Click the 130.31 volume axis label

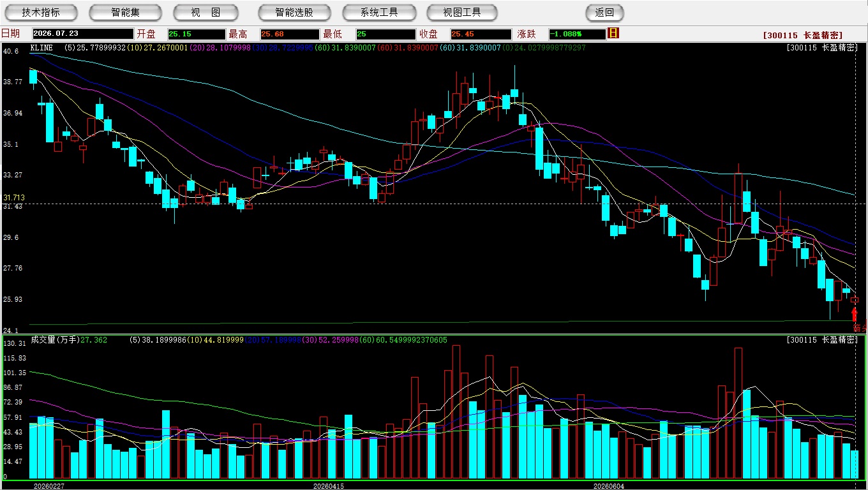(15, 343)
